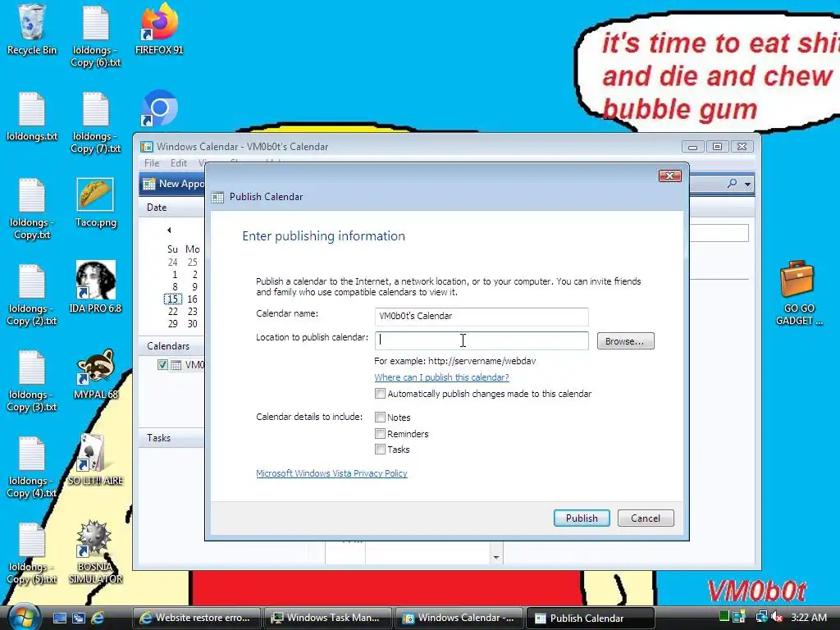Launch SO LIT!! AIRE solitaire shortcut
The image size is (840, 630).
[96, 459]
